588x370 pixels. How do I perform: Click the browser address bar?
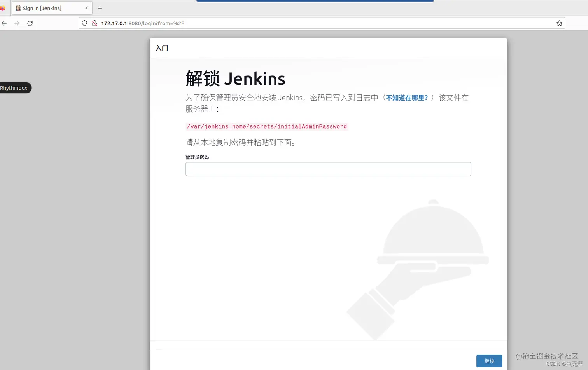point(272,23)
